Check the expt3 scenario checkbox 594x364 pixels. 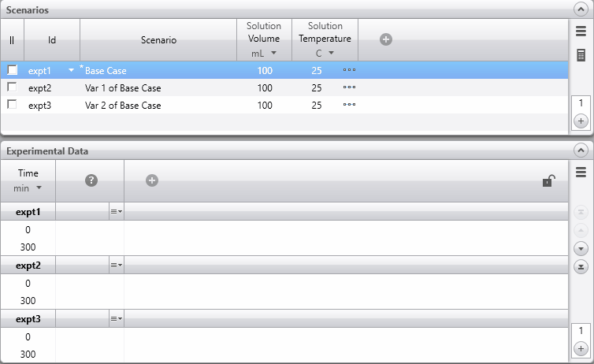coord(12,105)
